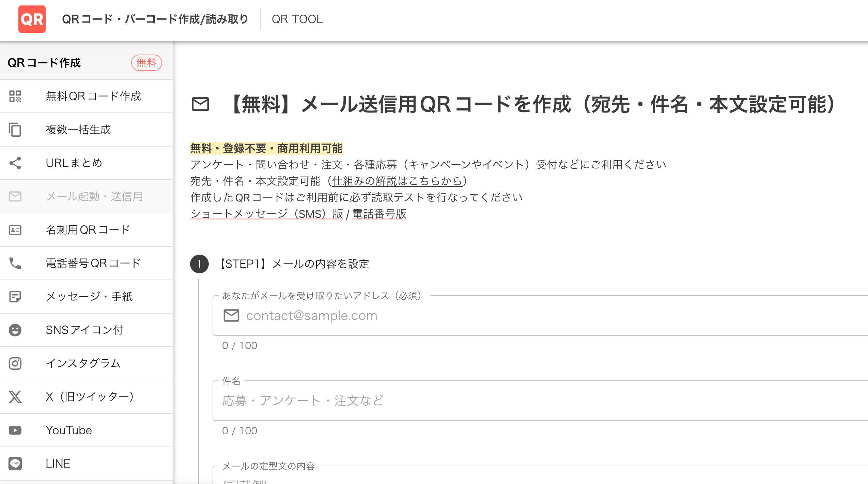Viewport: 868px width, 484px height.
Task: Select the 無料QRコード作成 sidebar icon
Action: coord(15,97)
